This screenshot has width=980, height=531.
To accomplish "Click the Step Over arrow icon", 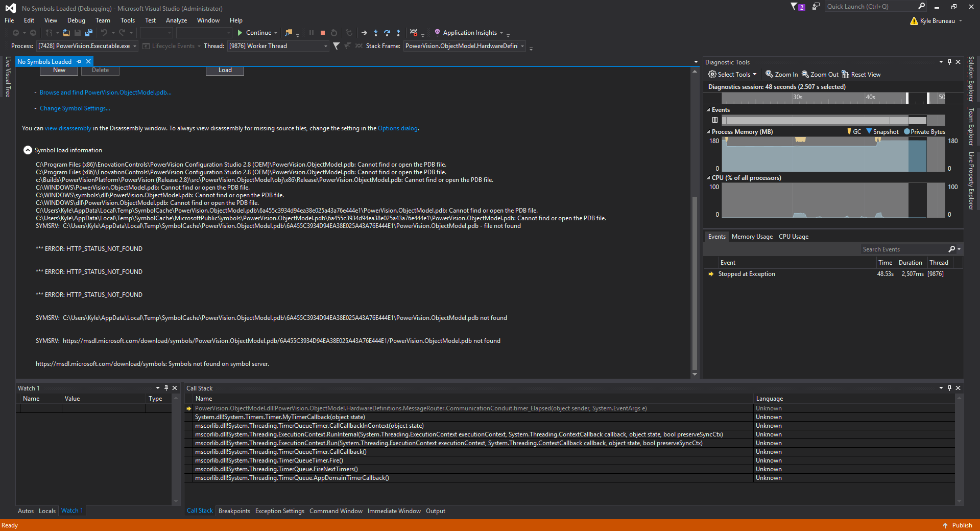I will (387, 33).
